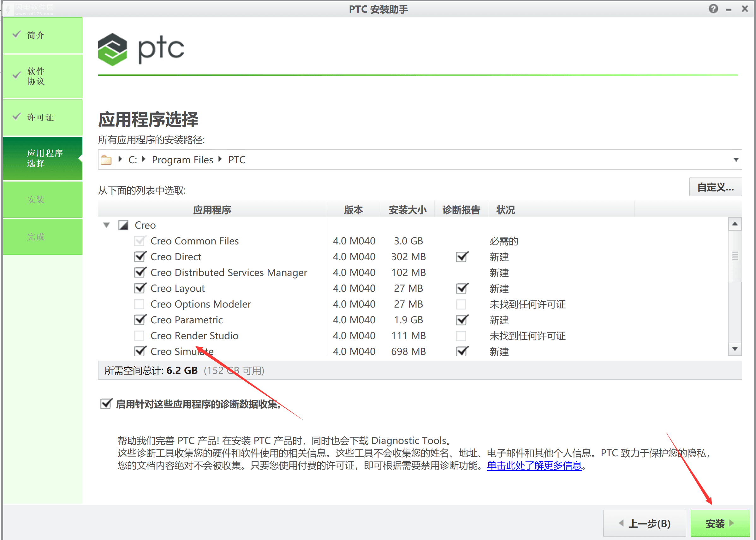Open the install path dropdown arrow

pyautogui.click(x=736, y=160)
